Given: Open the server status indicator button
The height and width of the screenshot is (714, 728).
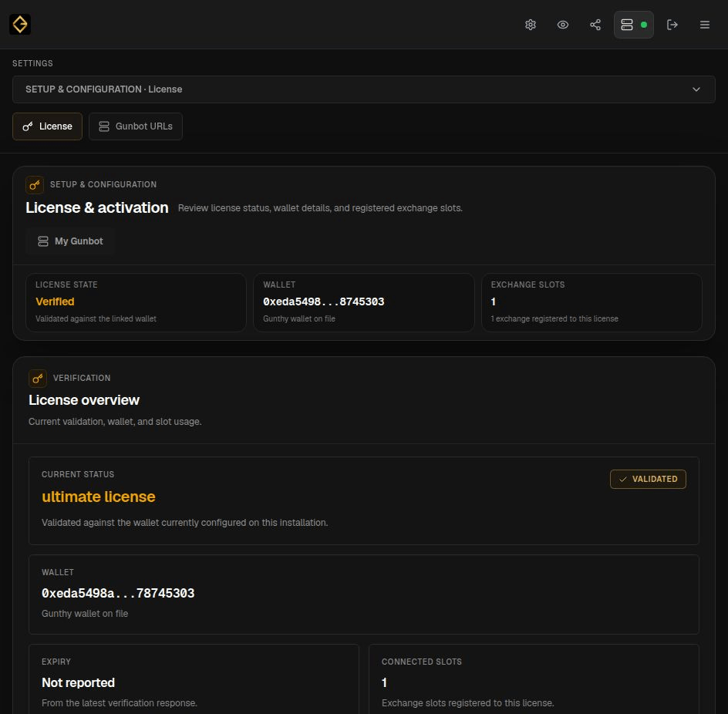Looking at the screenshot, I should coord(634,25).
